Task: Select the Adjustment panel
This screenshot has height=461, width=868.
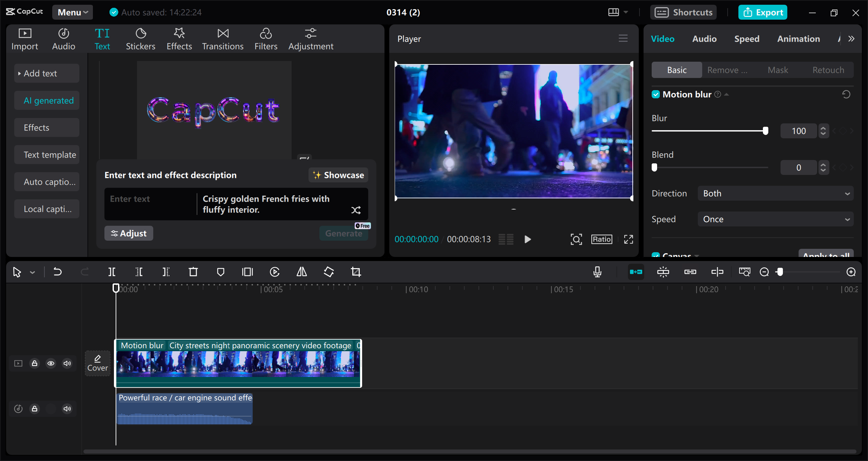Action: click(x=311, y=38)
